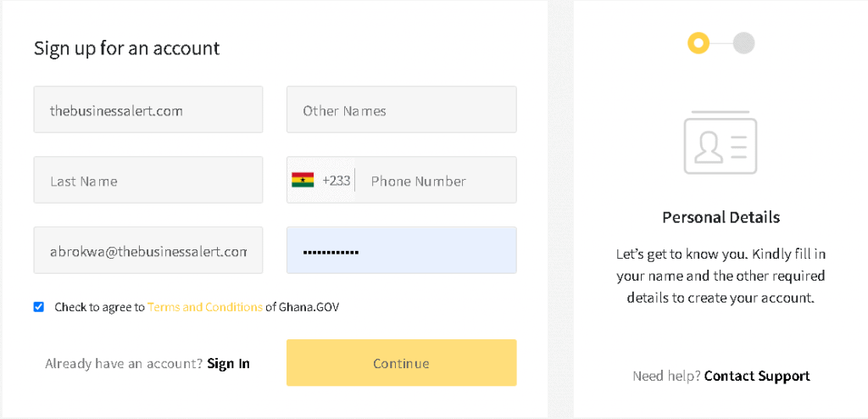Focus the Last Name input field

pyautogui.click(x=148, y=180)
